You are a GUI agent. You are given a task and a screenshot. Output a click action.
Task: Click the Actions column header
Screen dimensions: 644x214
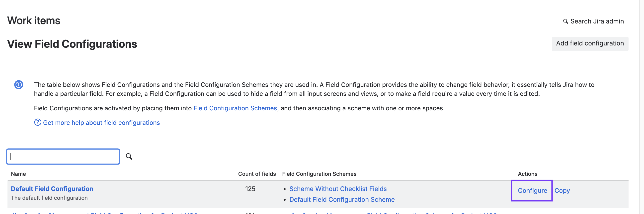coord(527,174)
